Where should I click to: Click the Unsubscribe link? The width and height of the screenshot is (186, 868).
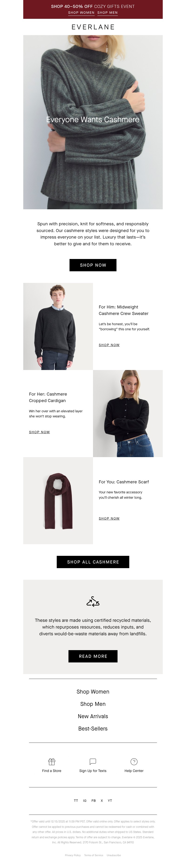pyautogui.click(x=114, y=855)
